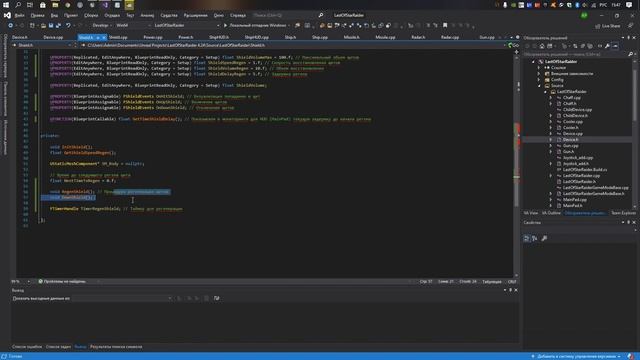Open the Win64 platform dropdown
This screenshot has width=640, height=360.
(x=133, y=25)
